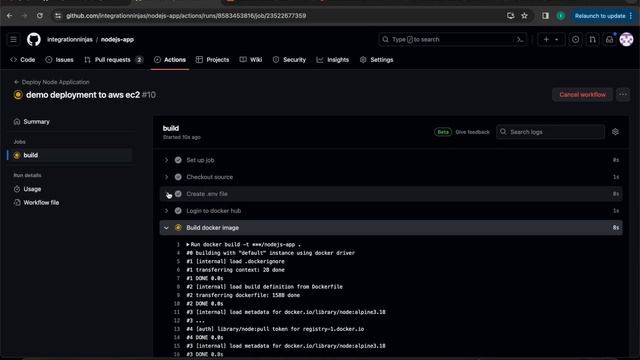
Task: Reload the page with the browser refresh icon
Action: (x=40, y=16)
